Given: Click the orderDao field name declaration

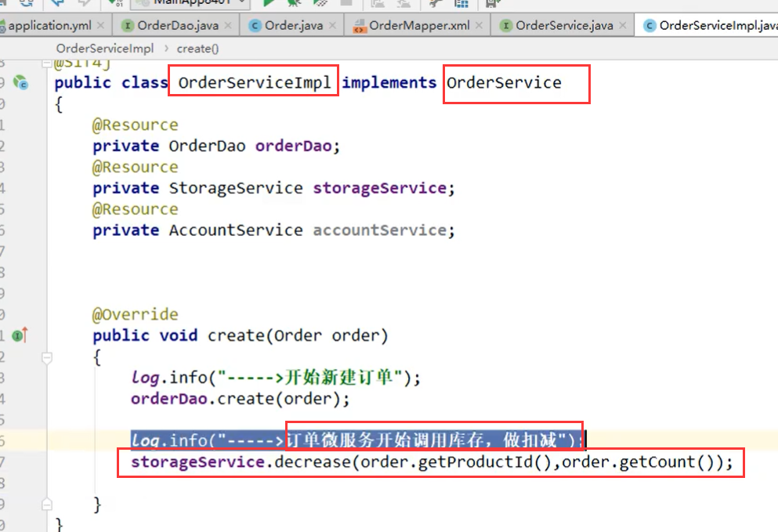Looking at the screenshot, I should coord(293,146).
